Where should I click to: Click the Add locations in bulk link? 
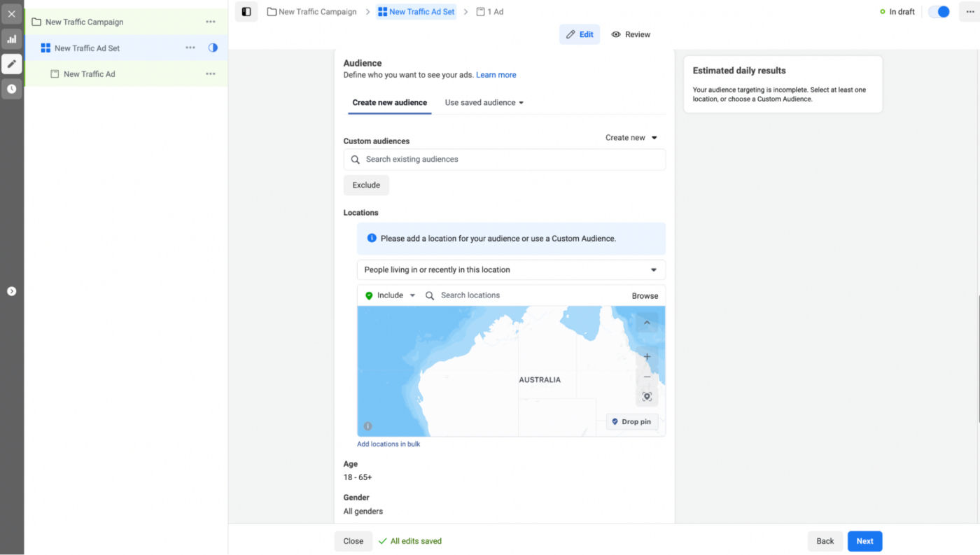[x=388, y=444]
